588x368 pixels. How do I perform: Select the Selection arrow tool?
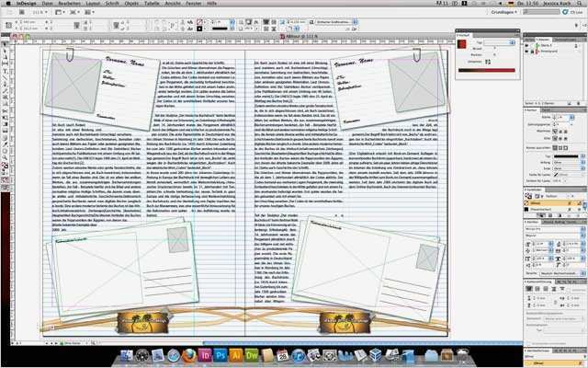pyautogui.click(x=6, y=44)
